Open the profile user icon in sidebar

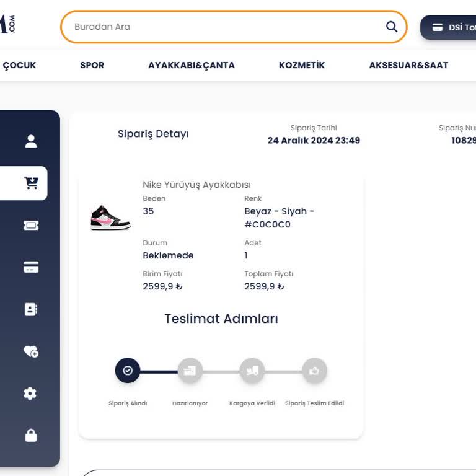(x=31, y=141)
